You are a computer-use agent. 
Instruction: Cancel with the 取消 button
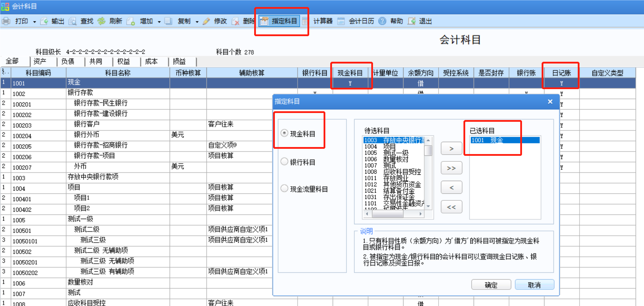coord(535,285)
